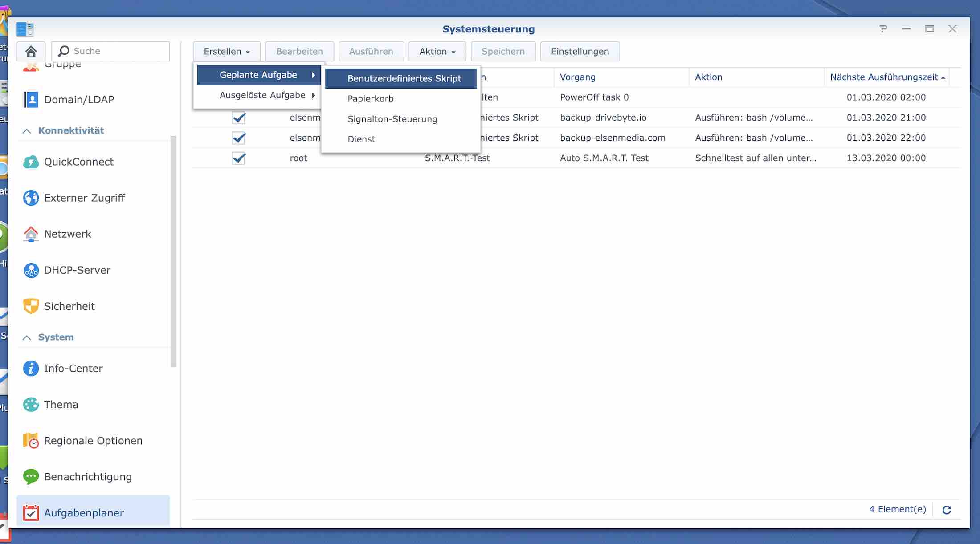The image size is (980, 544).
Task: Open Externer Zugriff globe icon
Action: [31, 198]
